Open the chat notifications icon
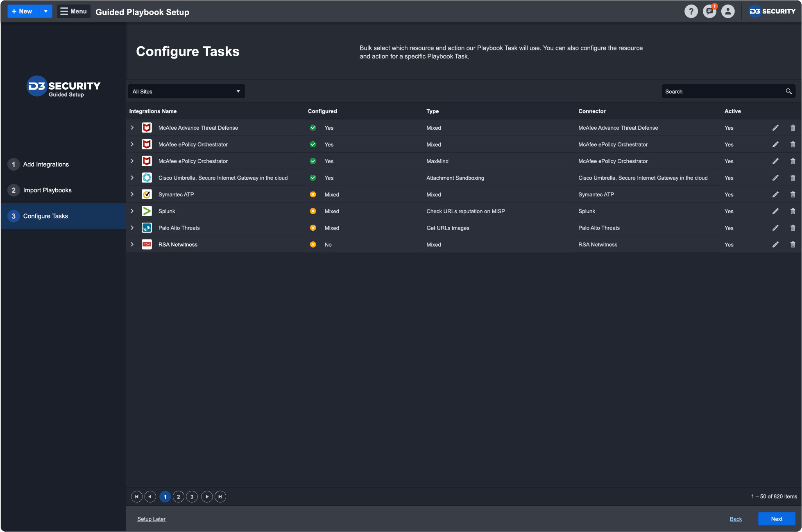The width and height of the screenshot is (802, 532). coord(709,11)
